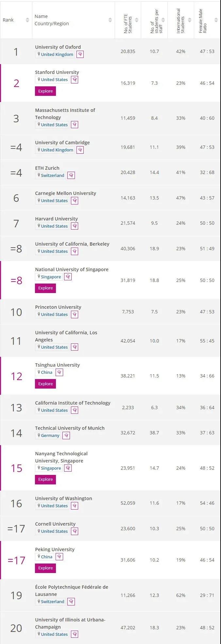Screen dimensions: 221x644
Task: Click the cap icon for Tsinghua University
Action: coord(59,372)
